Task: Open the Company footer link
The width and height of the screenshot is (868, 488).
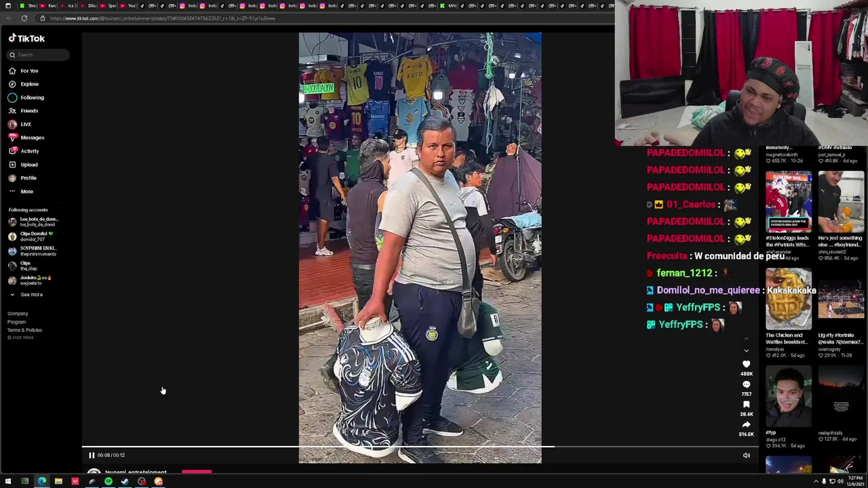Action: tap(18, 314)
